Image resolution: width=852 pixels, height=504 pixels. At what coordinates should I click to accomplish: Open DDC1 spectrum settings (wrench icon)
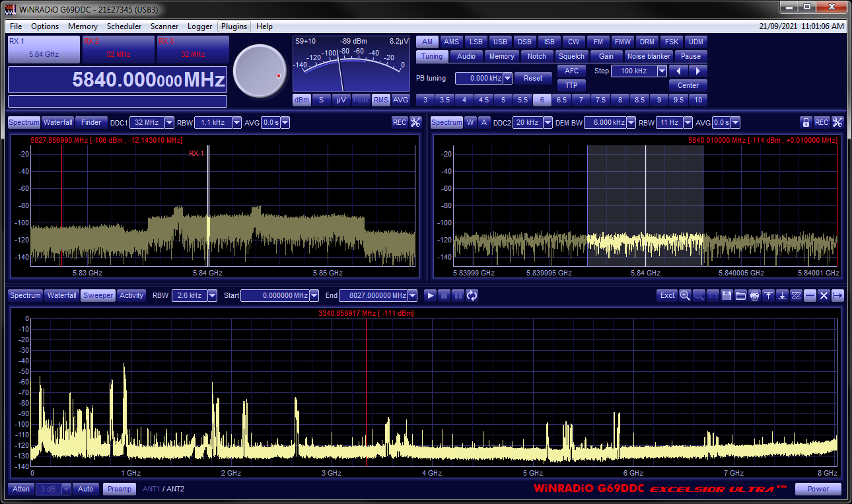coord(415,122)
